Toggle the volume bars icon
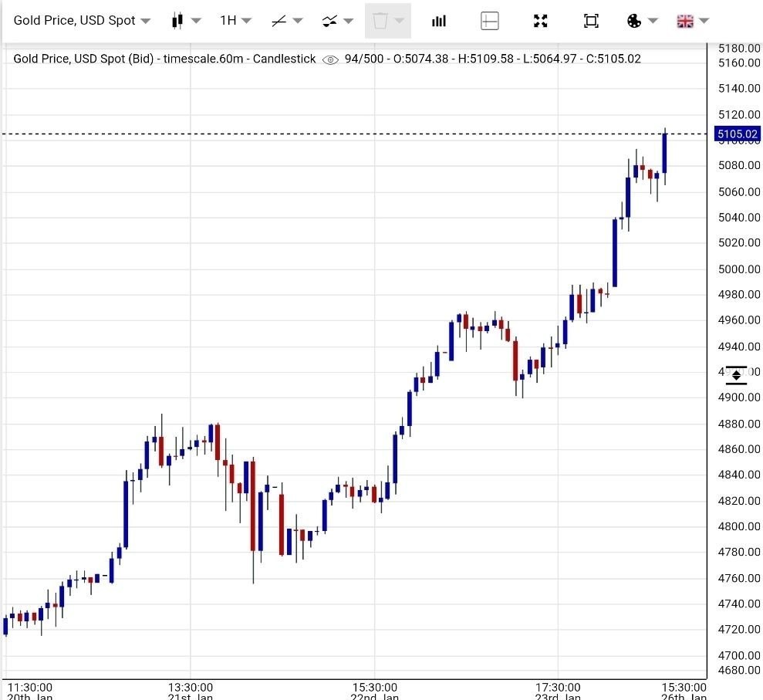Screen dimensions: 763x700 [439, 21]
